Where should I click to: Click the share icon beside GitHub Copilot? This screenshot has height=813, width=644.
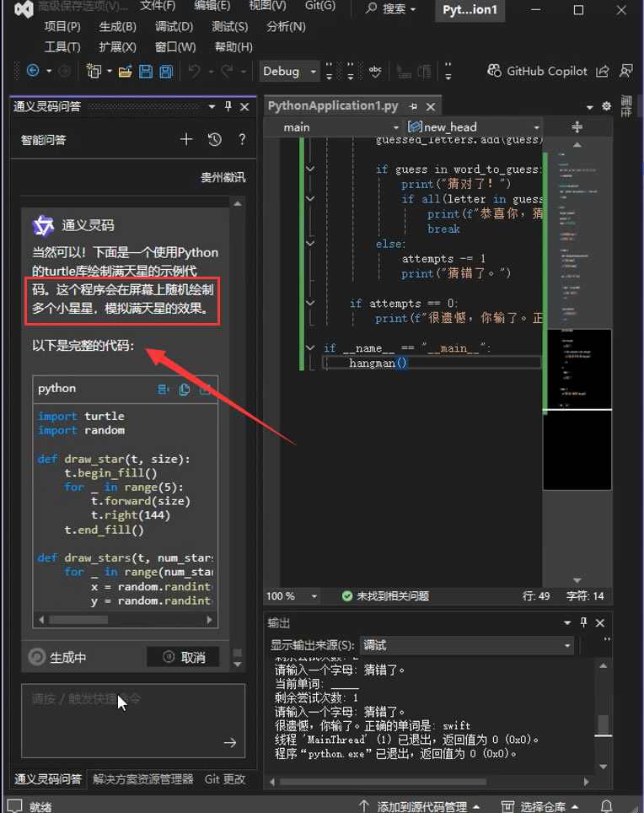pyautogui.click(x=602, y=71)
